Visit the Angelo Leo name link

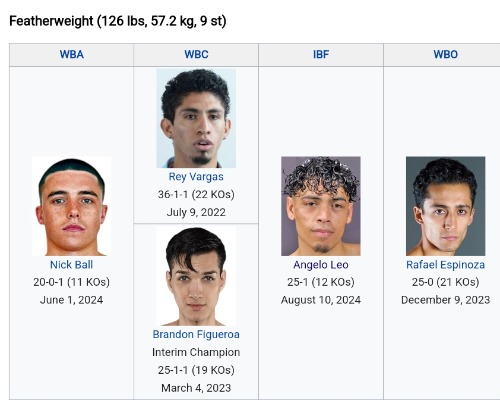(x=321, y=265)
